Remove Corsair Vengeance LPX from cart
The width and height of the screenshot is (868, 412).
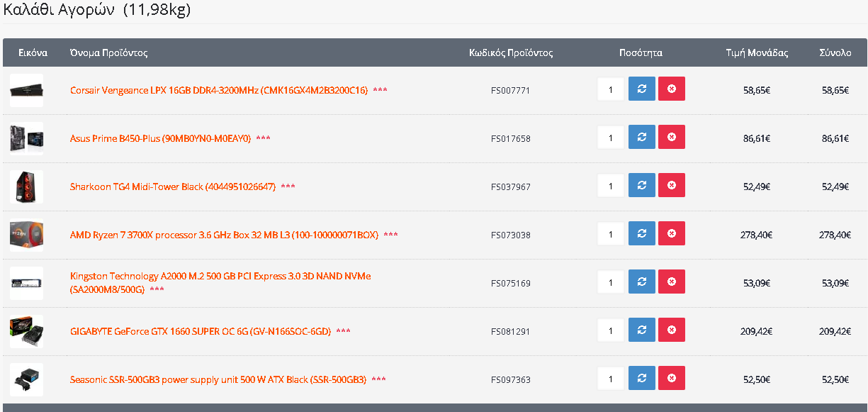[x=671, y=89]
